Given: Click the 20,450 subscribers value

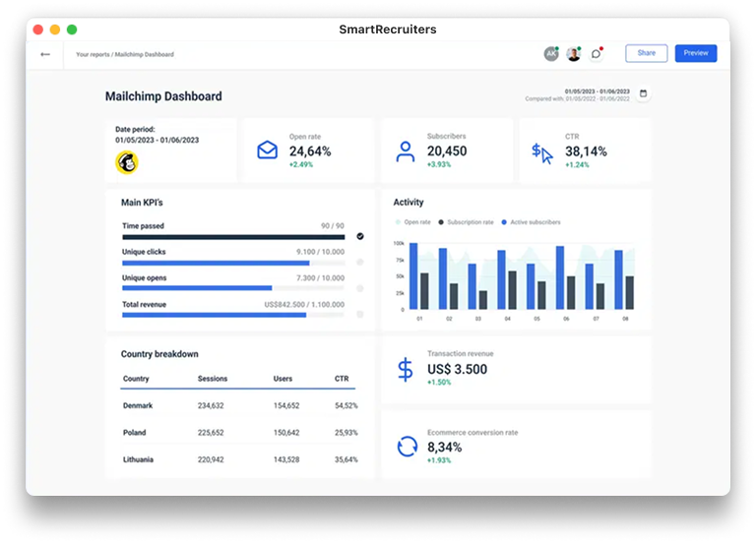Looking at the screenshot, I should pyautogui.click(x=447, y=151).
